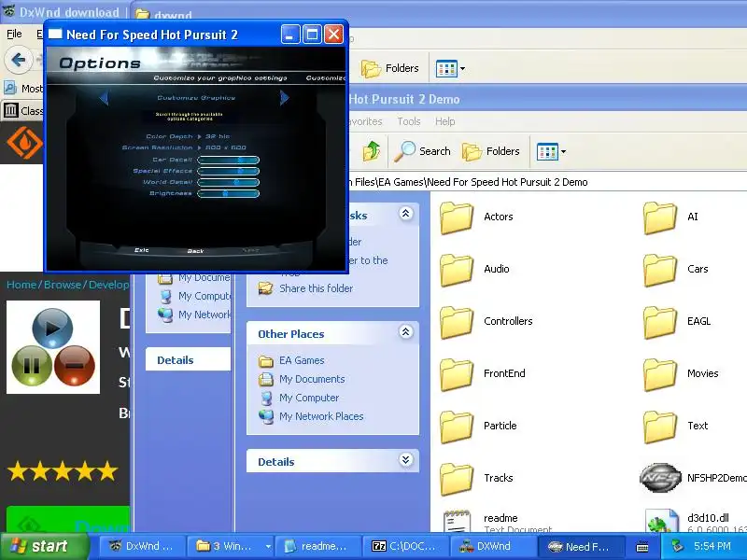Collapse the File and Folder Tasks panel
This screenshot has width=747, height=560.
[x=405, y=214]
